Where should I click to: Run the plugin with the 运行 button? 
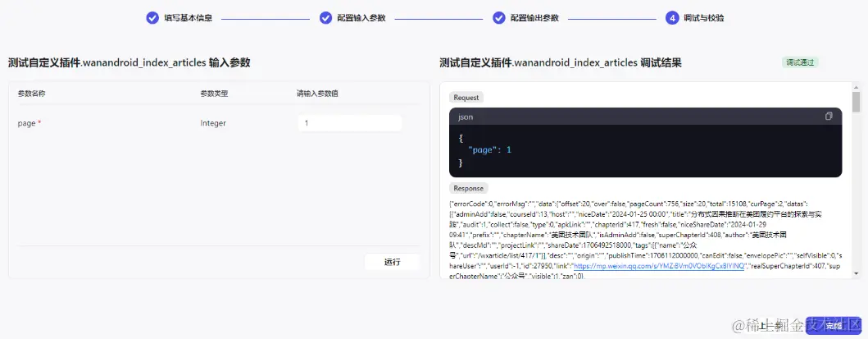(392, 262)
